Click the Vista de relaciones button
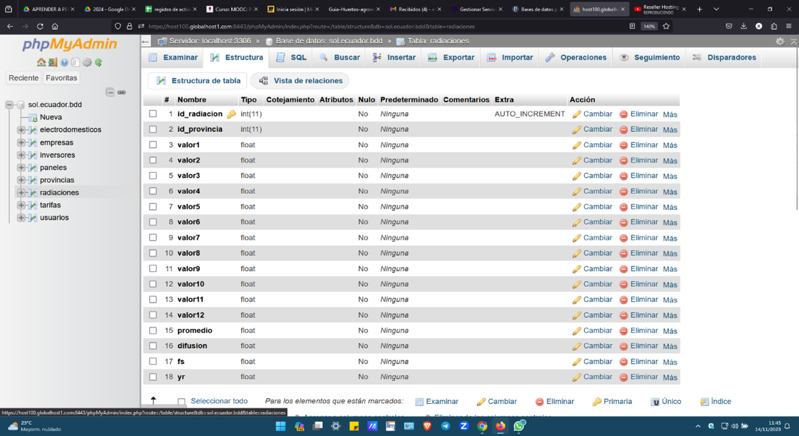The image size is (799, 436). [x=300, y=81]
